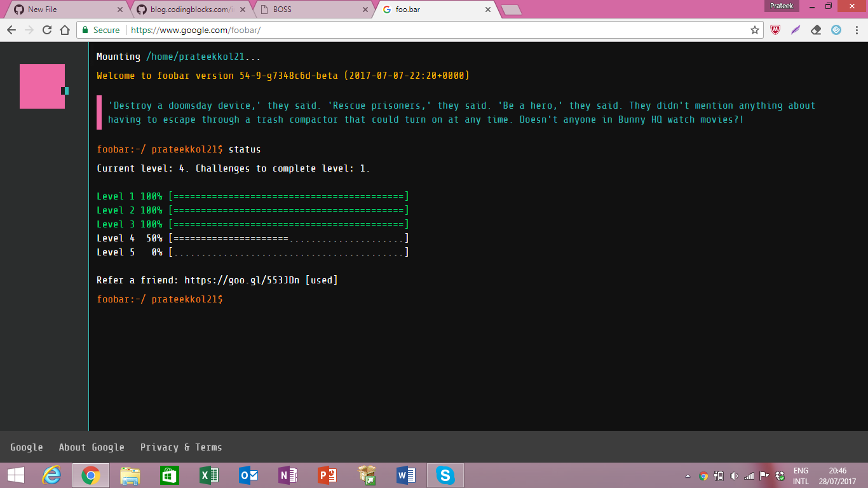Switch to Skype in taskbar

coord(445,475)
